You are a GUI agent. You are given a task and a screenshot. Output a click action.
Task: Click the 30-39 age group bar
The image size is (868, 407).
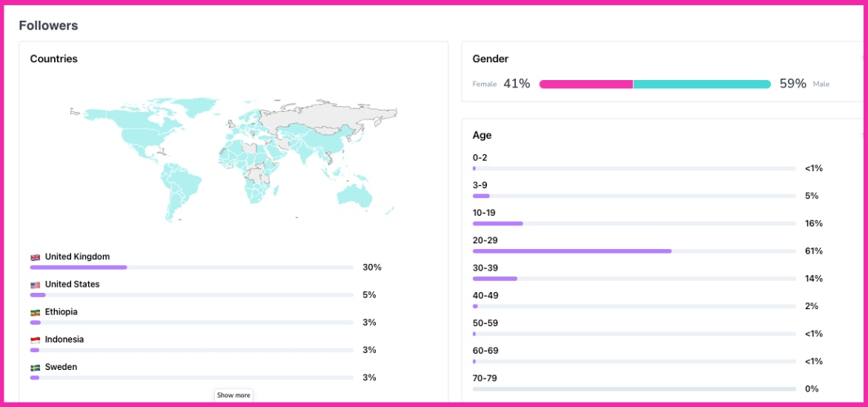tap(494, 279)
